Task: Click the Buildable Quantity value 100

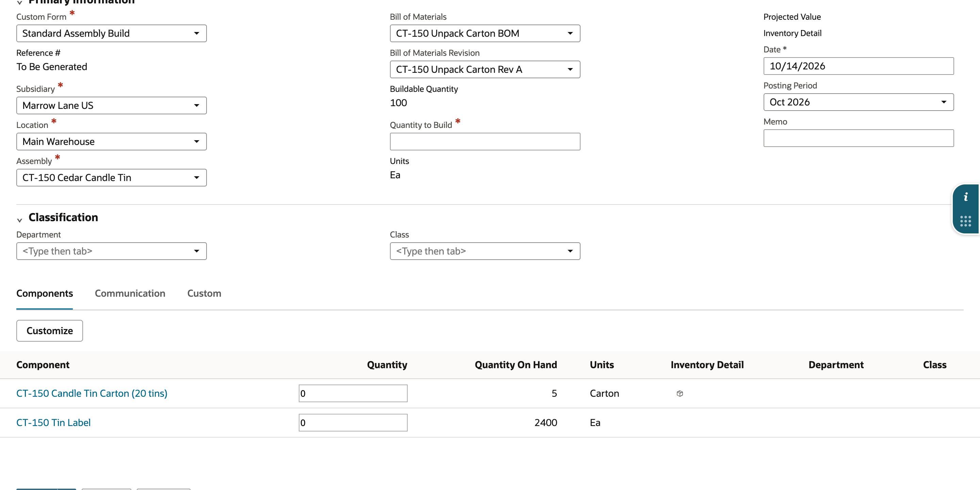Action: [x=398, y=103]
